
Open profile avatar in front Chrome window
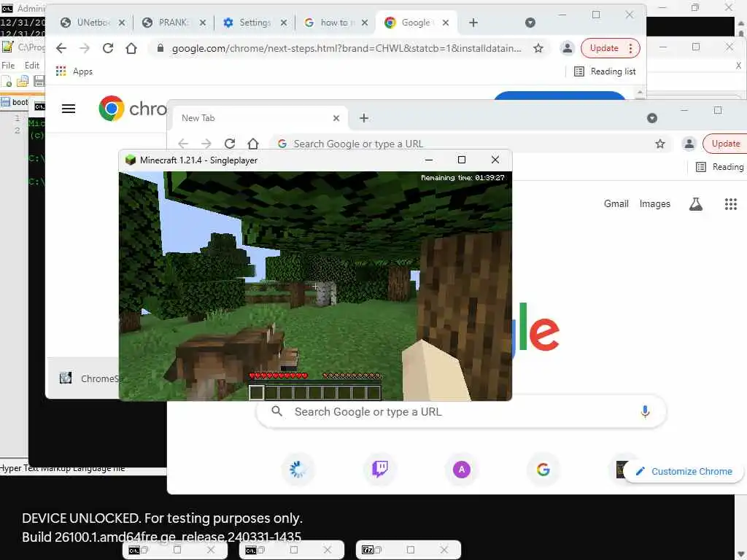coord(689,144)
